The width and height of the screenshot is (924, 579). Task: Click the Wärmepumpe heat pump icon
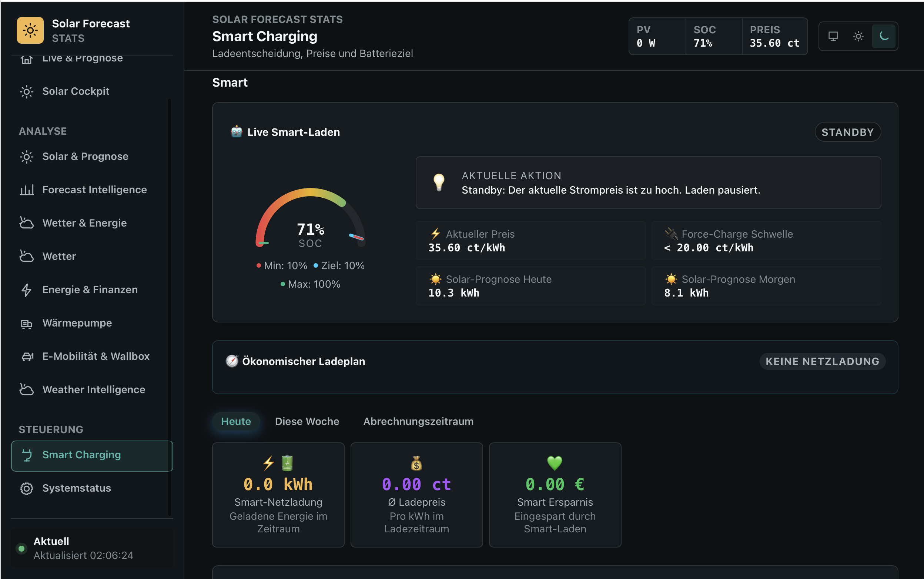pyautogui.click(x=26, y=323)
